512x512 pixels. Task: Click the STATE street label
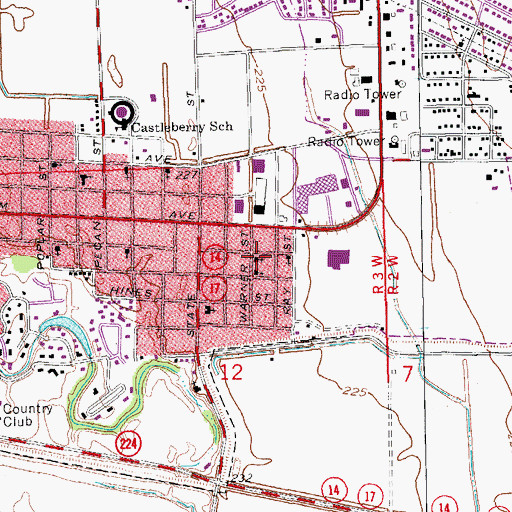[191, 315]
